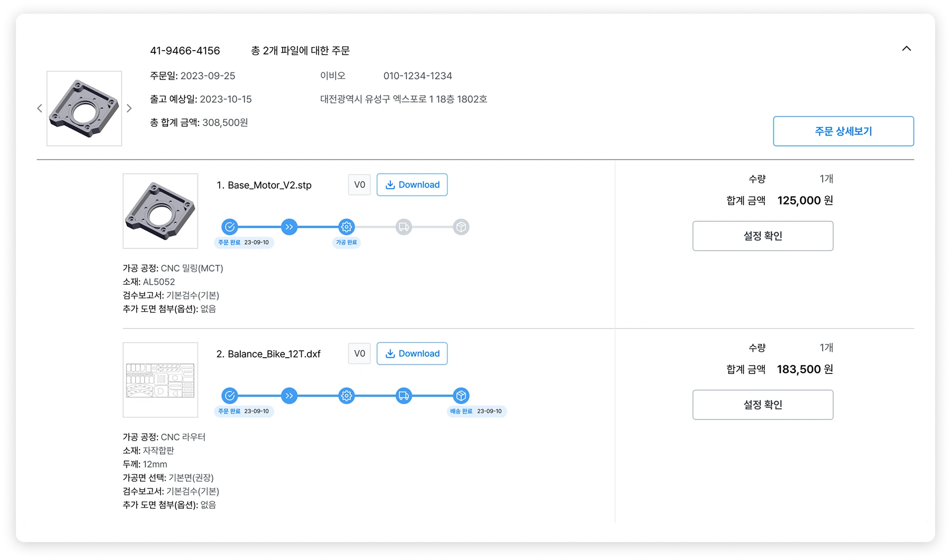
Task: Download the Base_Motor_V2.stp file
Action: [x=412, y=185]
